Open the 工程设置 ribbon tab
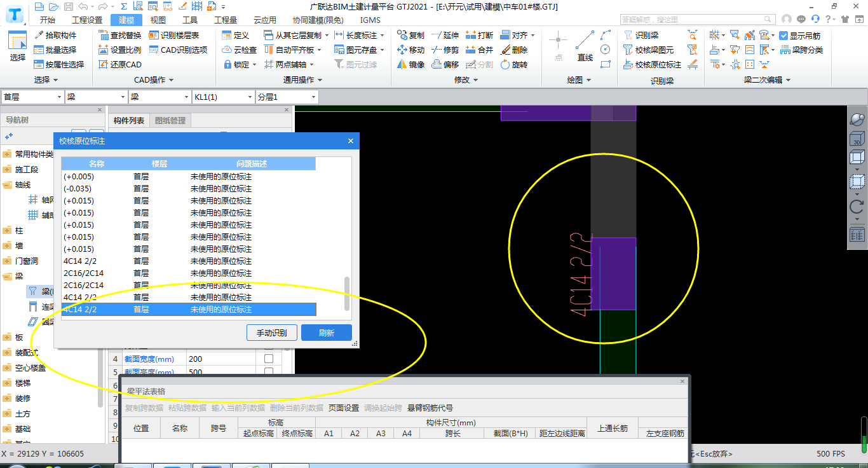The height and width of the screenshot is (468, 868). pos(87,20)
